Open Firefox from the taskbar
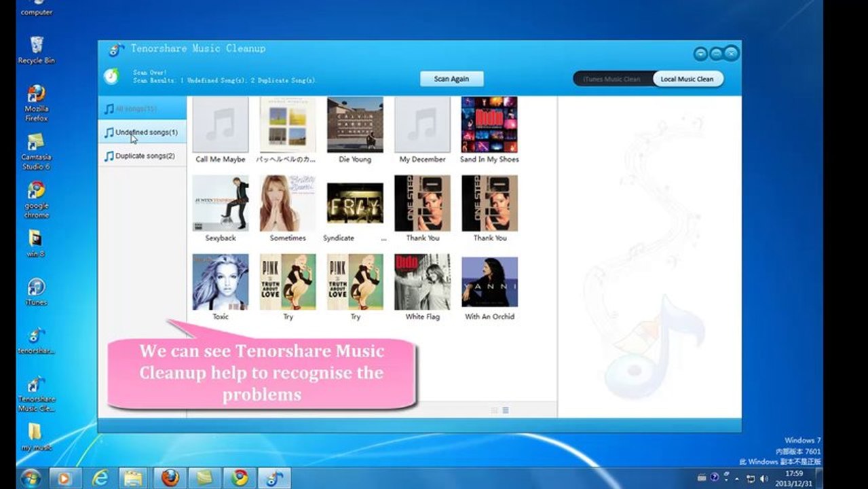The image size is (868, 489). 170,478
